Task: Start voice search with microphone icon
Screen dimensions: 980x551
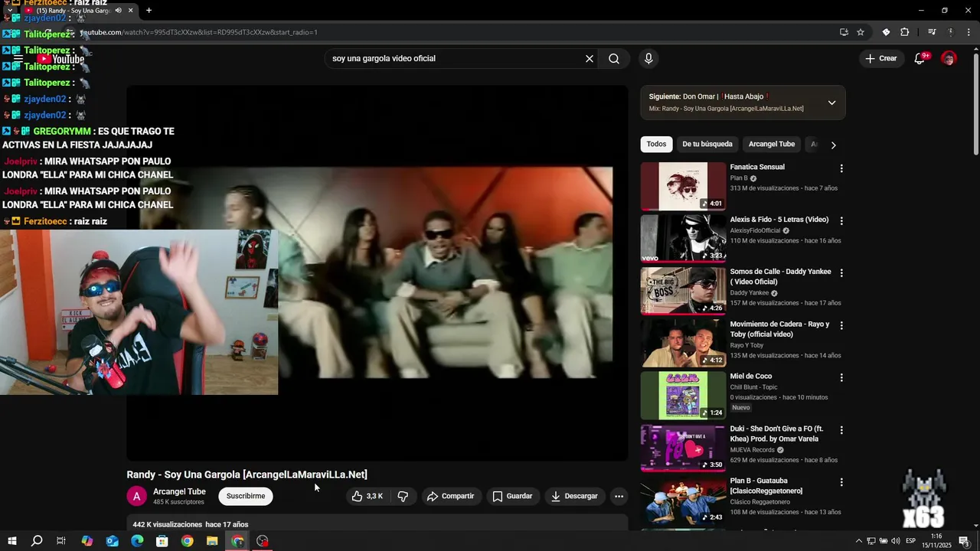Action: point(648,59)
